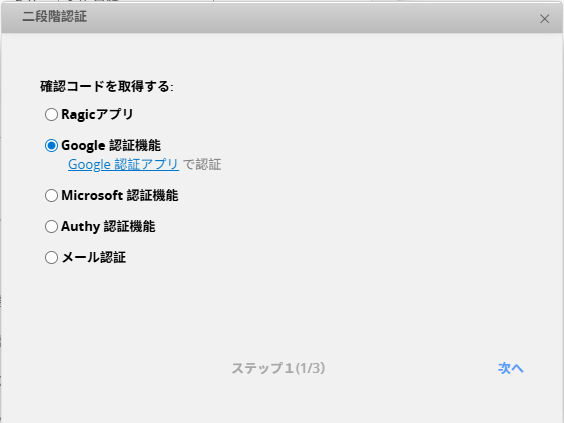The height and width of the screenshot is (423, 564).
Task: Click the Google 認証機能 label text
Action: tap(111, 145)
